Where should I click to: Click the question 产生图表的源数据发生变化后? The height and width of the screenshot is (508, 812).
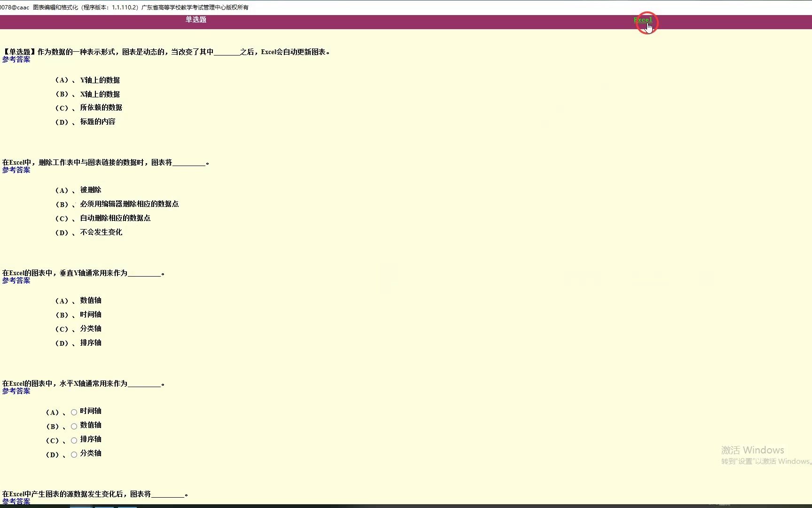(x=95, y=494)
